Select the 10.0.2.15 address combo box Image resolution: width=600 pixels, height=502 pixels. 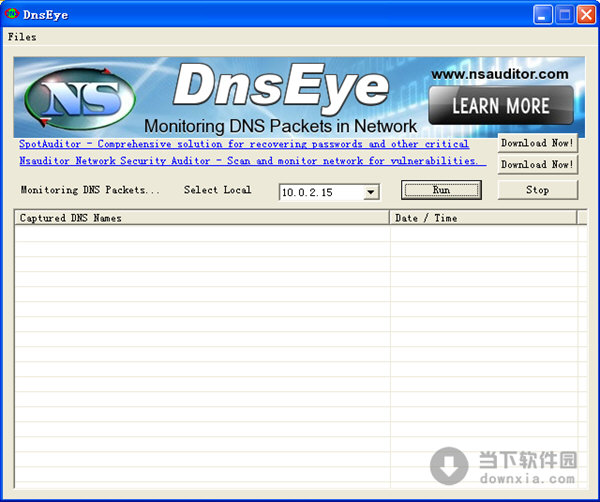(320, 191)
